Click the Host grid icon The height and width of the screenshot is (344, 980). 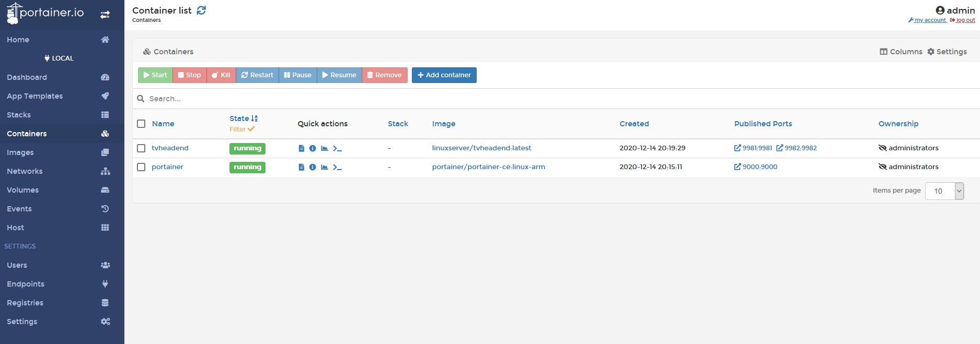105,228
